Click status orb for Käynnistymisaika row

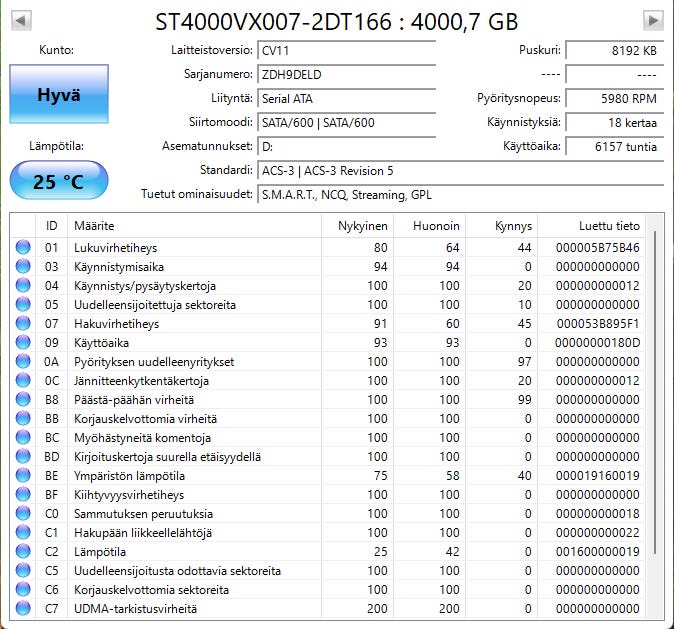[x=23, y=267]
